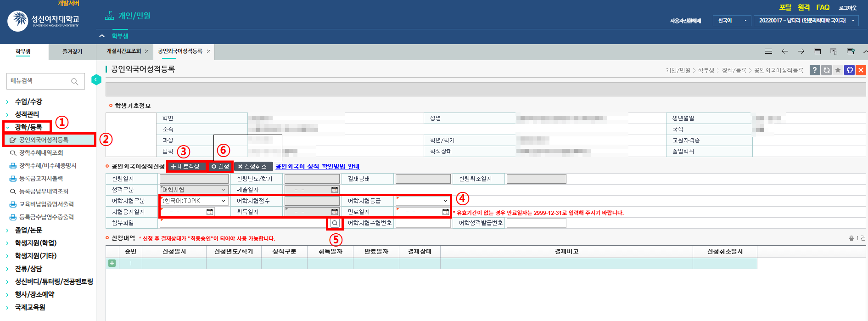Viewport: 868px width, 321px height.
Task: Click 사용자전환해제 in the header
Action: (685, 21)
